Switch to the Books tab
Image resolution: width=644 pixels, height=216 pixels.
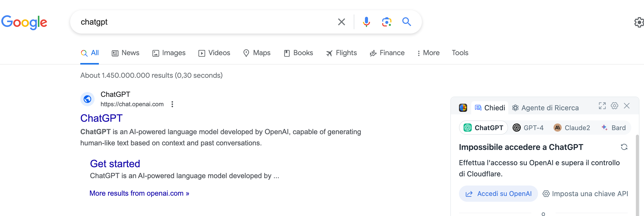[x=298, y=53]
